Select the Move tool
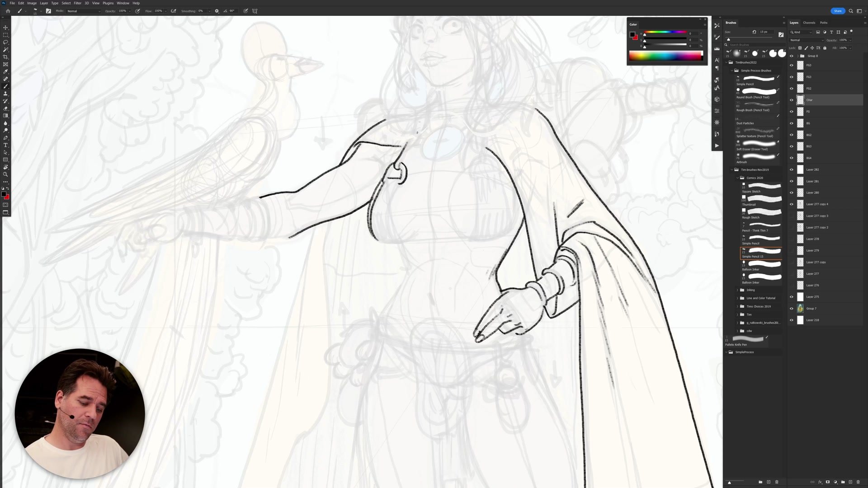Image resolution: width=868 pixels, height=488 pixels. point(5,28)
